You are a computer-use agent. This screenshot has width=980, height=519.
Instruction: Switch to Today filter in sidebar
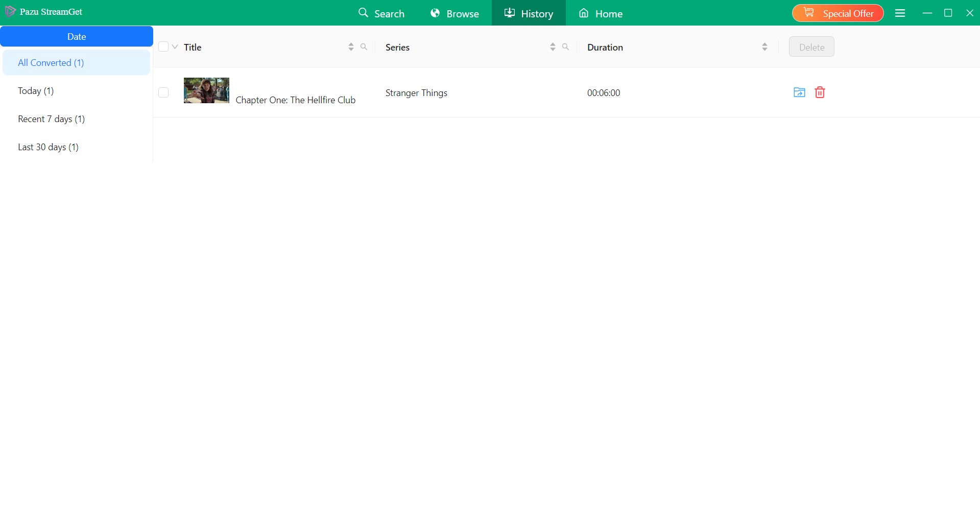click(x=36, y=90)
